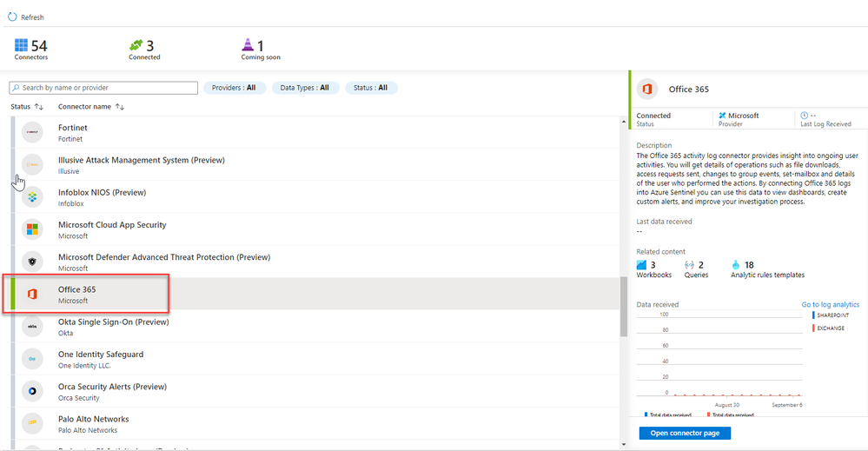Select the Infoblox NIOS (Preview) row

tap(315, 197)
